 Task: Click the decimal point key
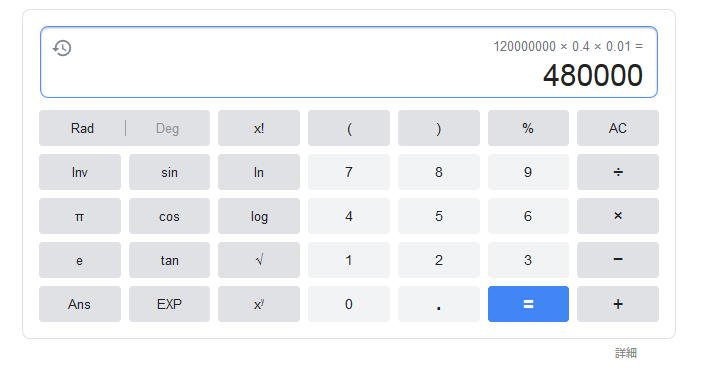click(x=439, y=304)
